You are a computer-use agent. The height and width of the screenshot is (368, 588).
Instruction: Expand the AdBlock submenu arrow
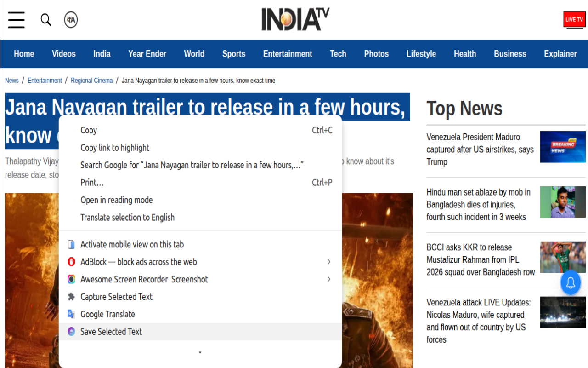coord(329,262)
